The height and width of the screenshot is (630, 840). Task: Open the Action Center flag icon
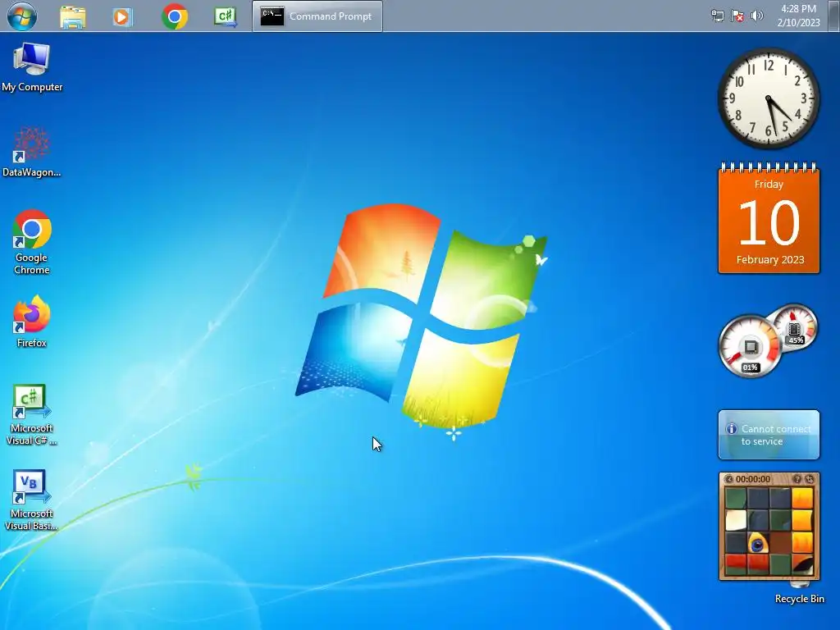737,16
